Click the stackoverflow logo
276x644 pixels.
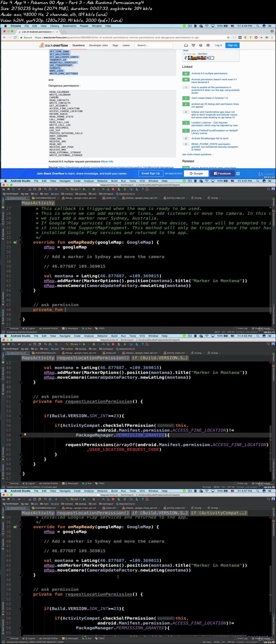(54, 45)
